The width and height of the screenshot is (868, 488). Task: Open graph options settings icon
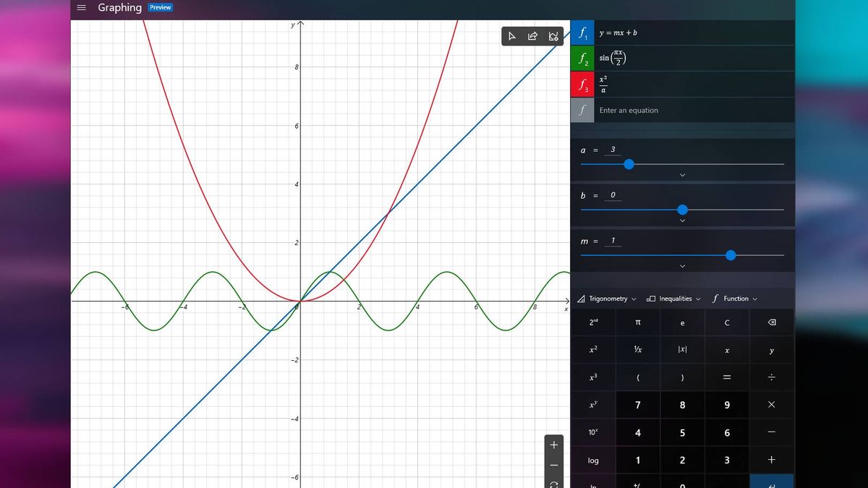click(553, 36)
